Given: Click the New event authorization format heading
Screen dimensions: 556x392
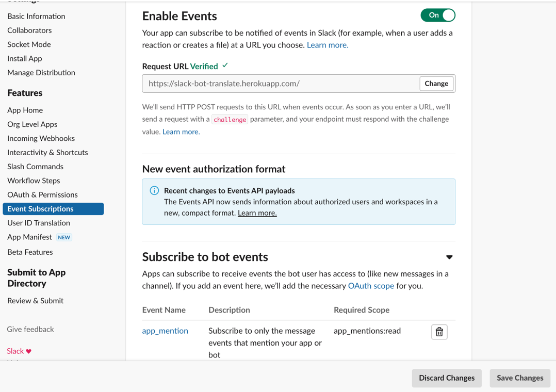Looking at the screenshot, I should click(214, 169).
